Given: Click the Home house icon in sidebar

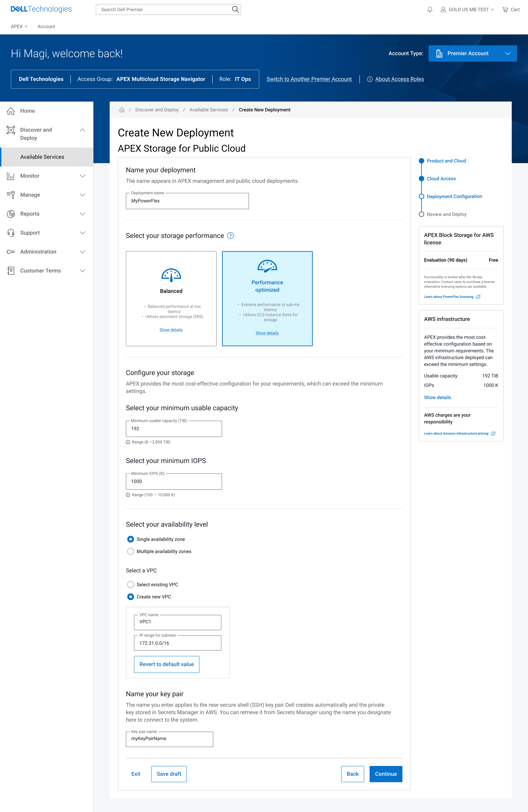Looking at the screenshot, I should tap(11, 111).
